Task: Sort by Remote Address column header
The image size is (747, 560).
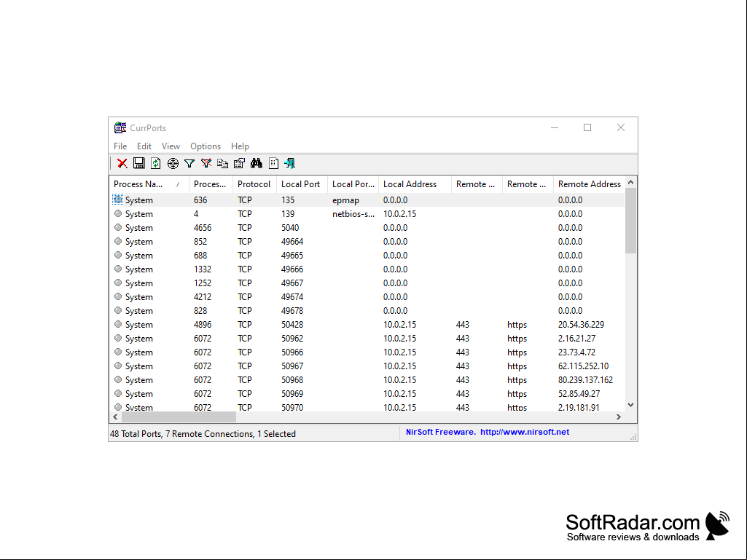Action: [590, 184]
